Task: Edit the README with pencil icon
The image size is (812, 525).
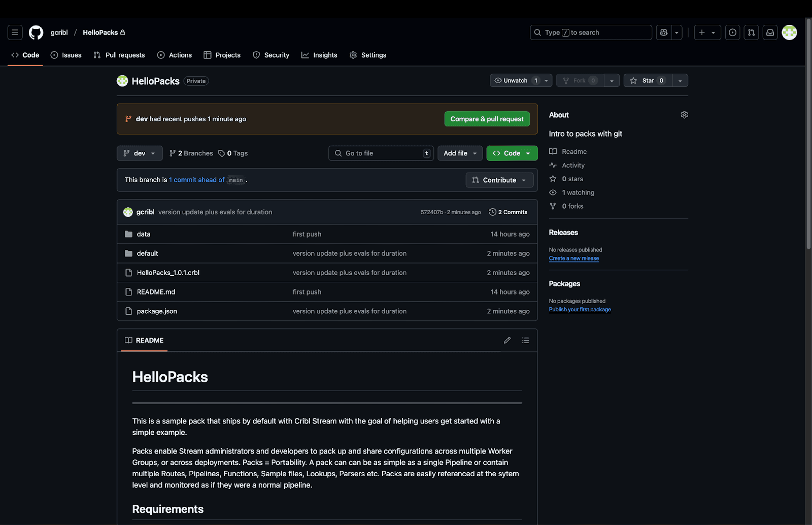Action: tap(507, 340)
